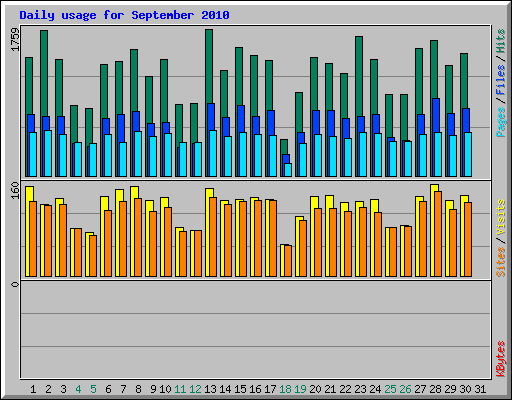Click green weekend day label "25"
The image size is (512, 400).
point(390,389)
